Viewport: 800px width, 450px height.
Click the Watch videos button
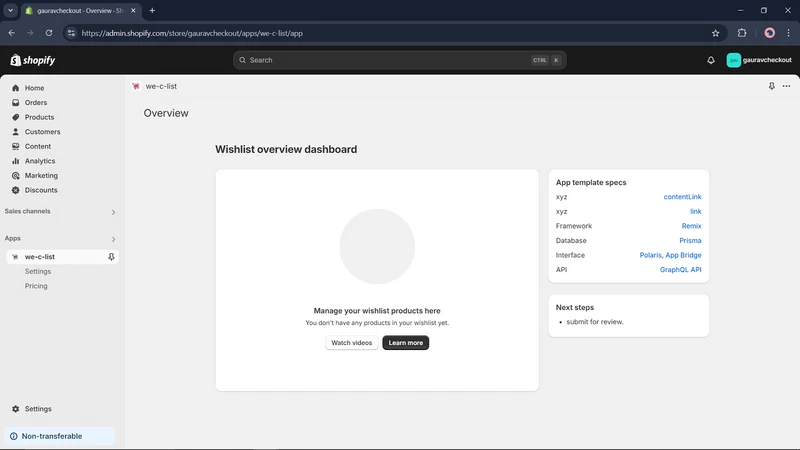[x=352, y=343]
